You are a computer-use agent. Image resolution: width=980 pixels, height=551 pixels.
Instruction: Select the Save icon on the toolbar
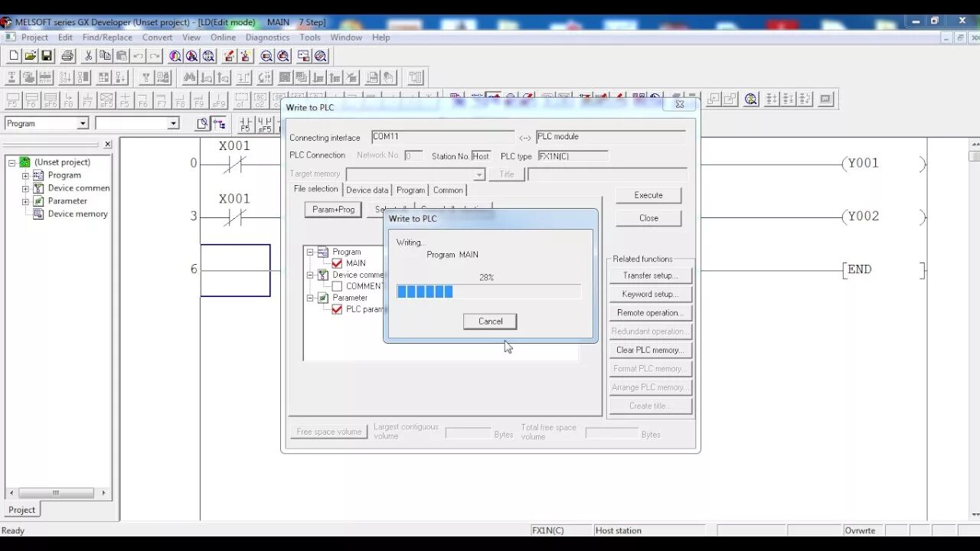(46, 55)
